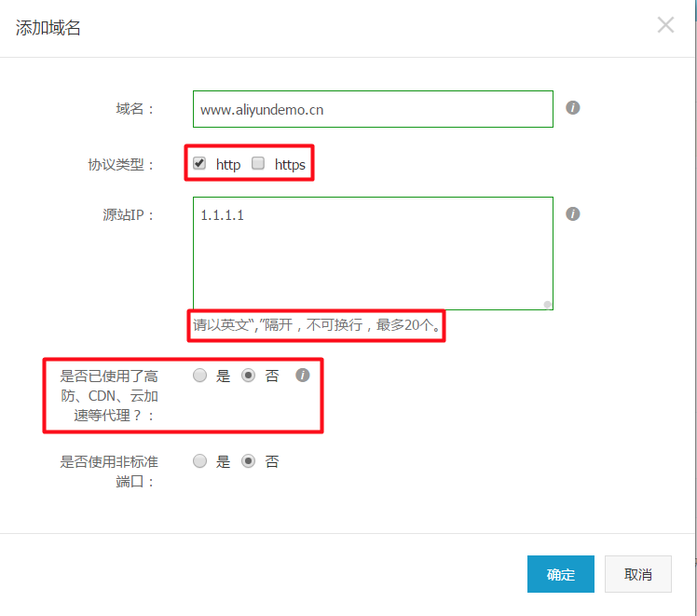The image size is (697, 616).
Task: Choose 是 for using a non-standard port
Action: pyautogui.click(x=199, y=461)
